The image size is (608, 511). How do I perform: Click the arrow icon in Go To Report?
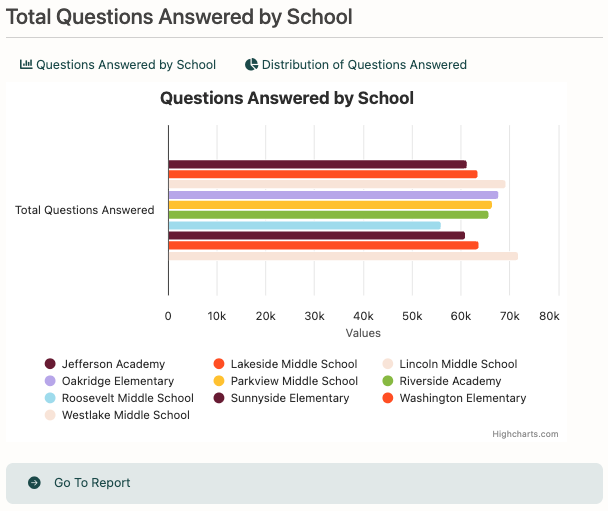pyautogui.click(x=34, y=483)
